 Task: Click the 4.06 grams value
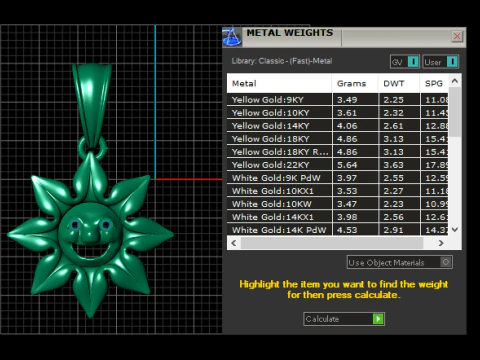tap(347, 126)
